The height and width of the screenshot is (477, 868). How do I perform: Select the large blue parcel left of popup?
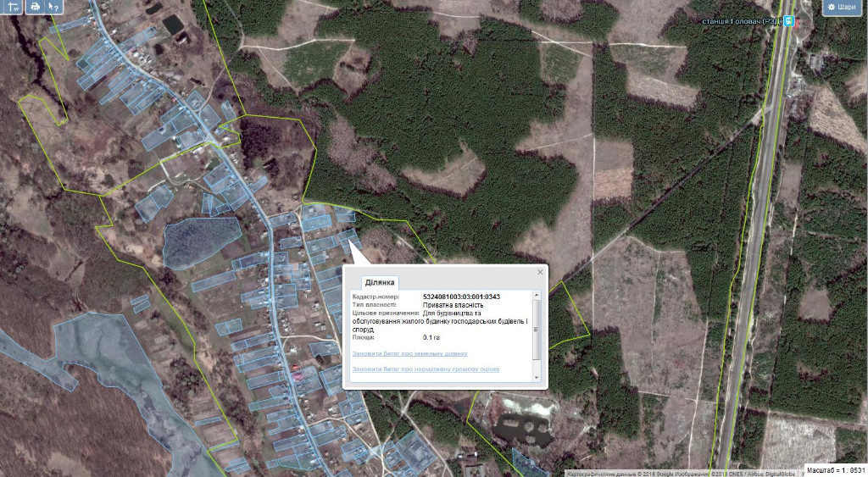(199, 240)
